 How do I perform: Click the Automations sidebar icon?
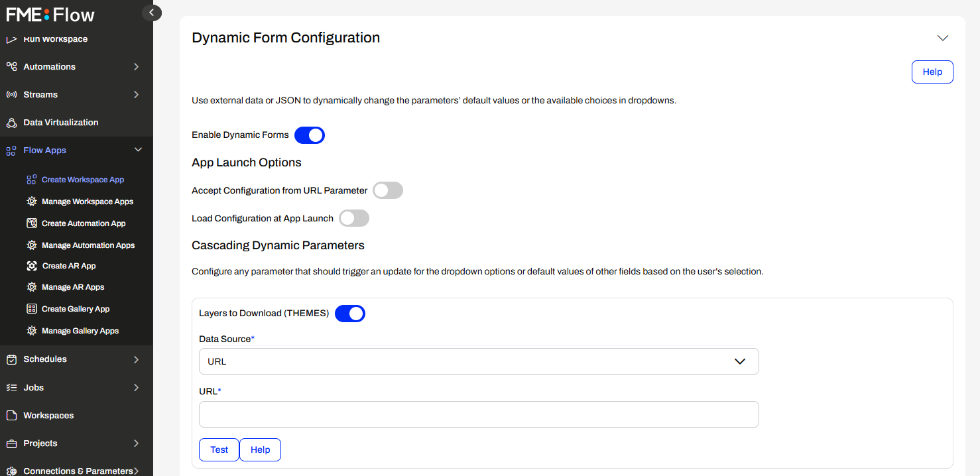11,66
